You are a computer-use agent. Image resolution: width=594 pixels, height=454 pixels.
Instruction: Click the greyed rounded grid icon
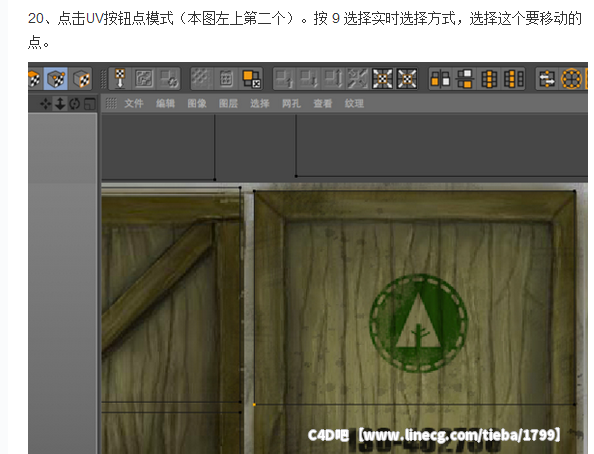coord(226,79)
